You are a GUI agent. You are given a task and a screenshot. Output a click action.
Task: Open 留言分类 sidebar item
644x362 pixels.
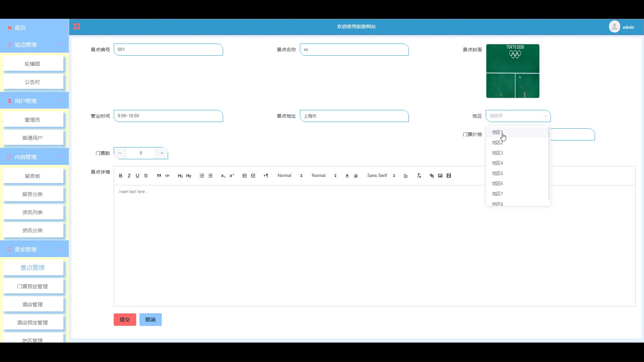pos(33,194)
